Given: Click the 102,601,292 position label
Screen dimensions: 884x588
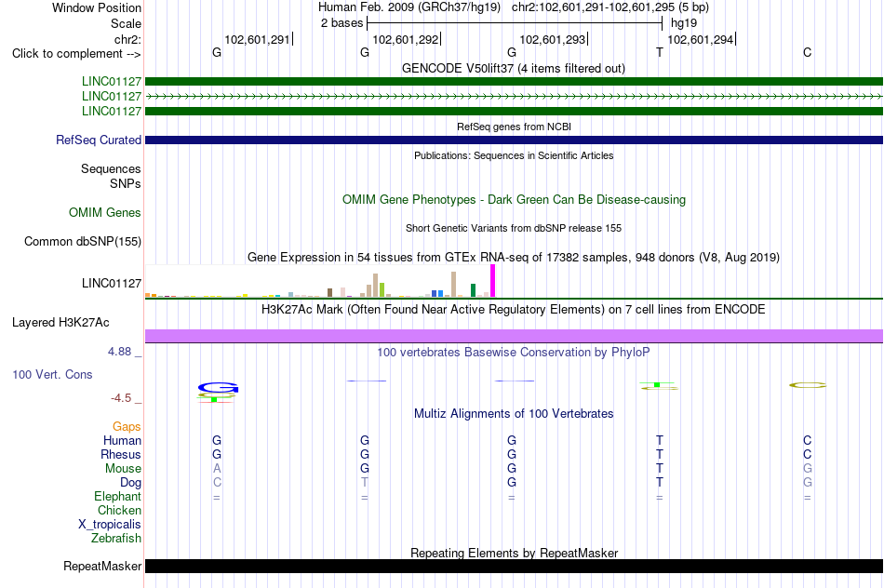Looking at the screenshot, I should point(406,39).
